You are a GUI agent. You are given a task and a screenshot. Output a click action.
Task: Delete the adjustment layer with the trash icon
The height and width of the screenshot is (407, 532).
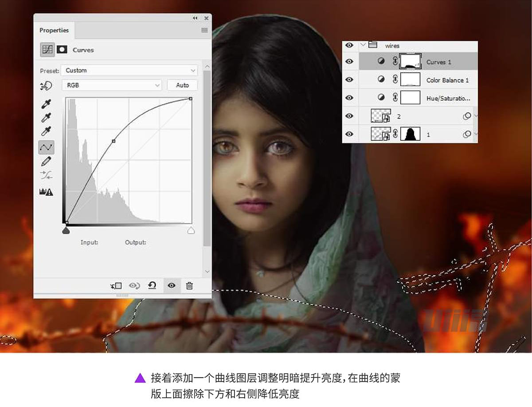pyautogui.click(x=189, y=286)
